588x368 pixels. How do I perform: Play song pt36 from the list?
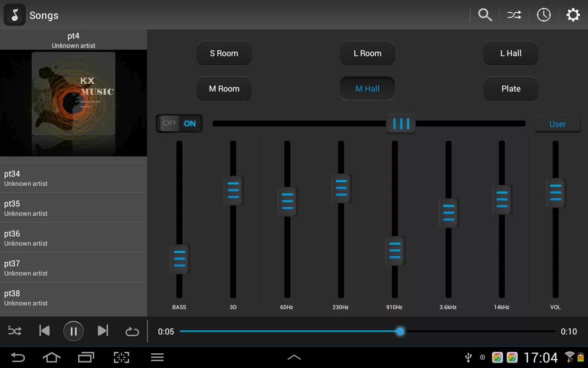pos(73,238)
